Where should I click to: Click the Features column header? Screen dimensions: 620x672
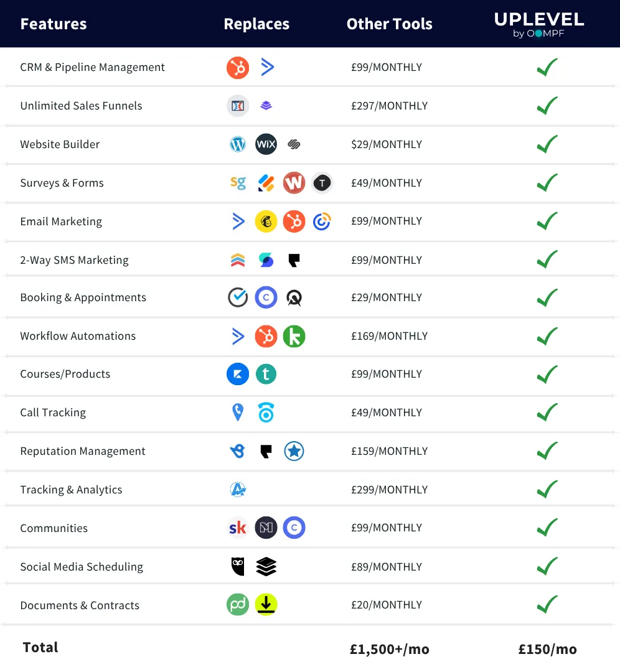click(54, 24)
